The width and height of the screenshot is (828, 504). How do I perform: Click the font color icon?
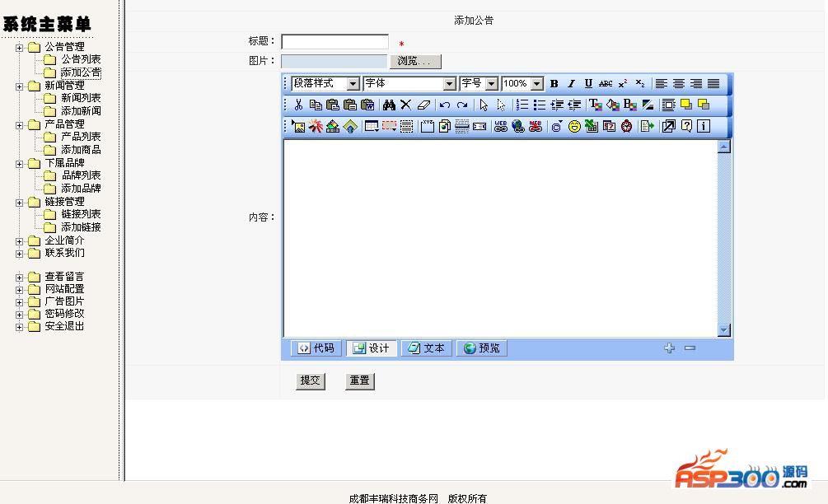(595, 105)
